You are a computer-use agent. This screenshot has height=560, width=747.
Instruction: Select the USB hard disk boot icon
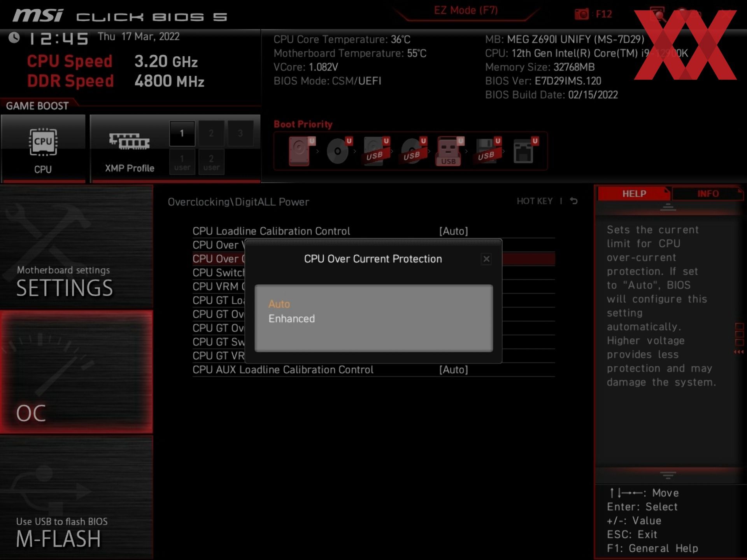coord(376,151)
